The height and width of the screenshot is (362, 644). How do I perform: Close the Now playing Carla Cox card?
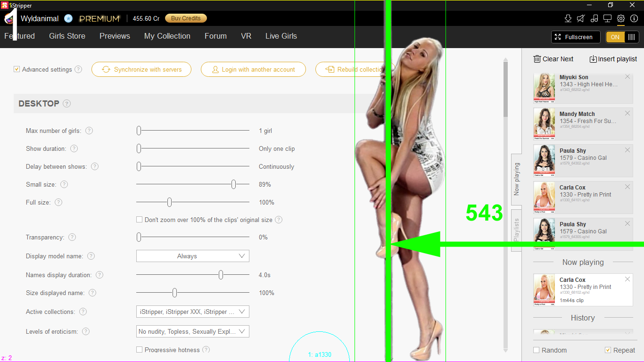point(627,280)
